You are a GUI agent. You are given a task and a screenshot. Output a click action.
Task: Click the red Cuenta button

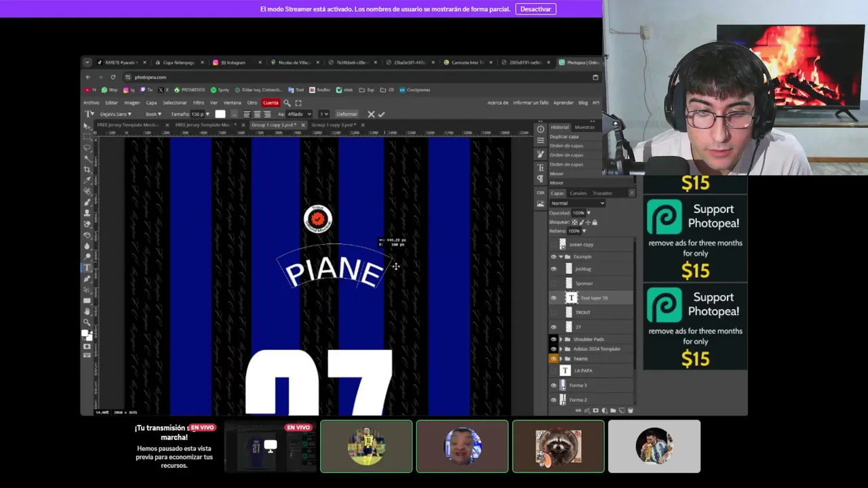[x=271, y=102]
